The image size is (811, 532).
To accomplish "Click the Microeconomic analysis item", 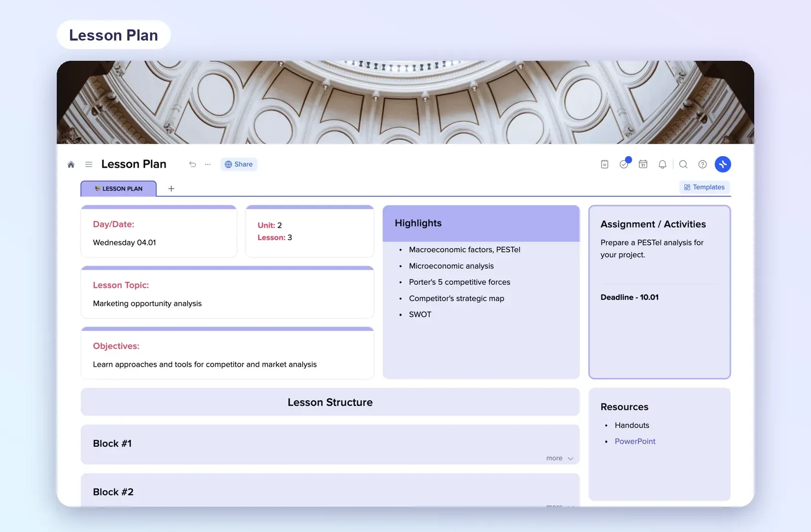I will pos(452,266).
